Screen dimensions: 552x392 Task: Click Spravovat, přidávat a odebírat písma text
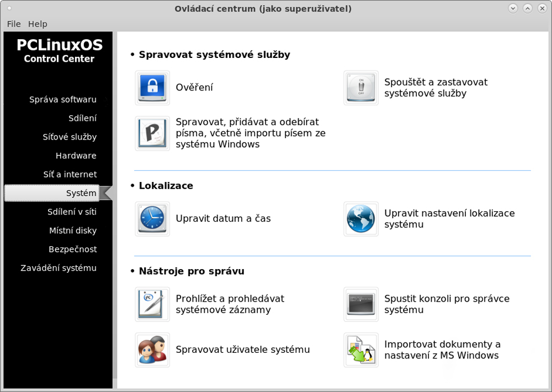tap(251, 133)
